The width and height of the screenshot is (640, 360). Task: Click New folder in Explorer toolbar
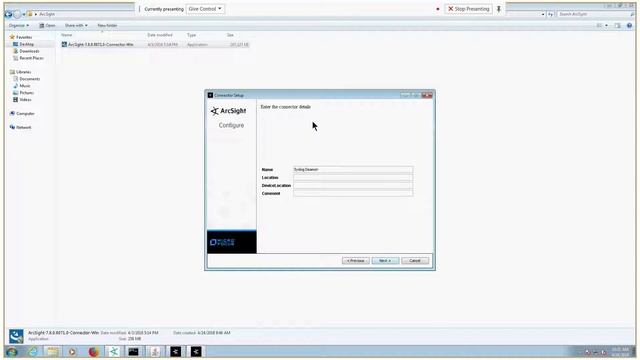107,25
